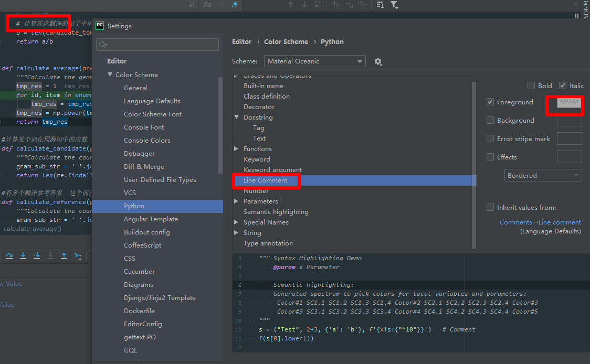Unselect occurrence icon in find bar
The image size is (590, 364).
pos(349,5)
